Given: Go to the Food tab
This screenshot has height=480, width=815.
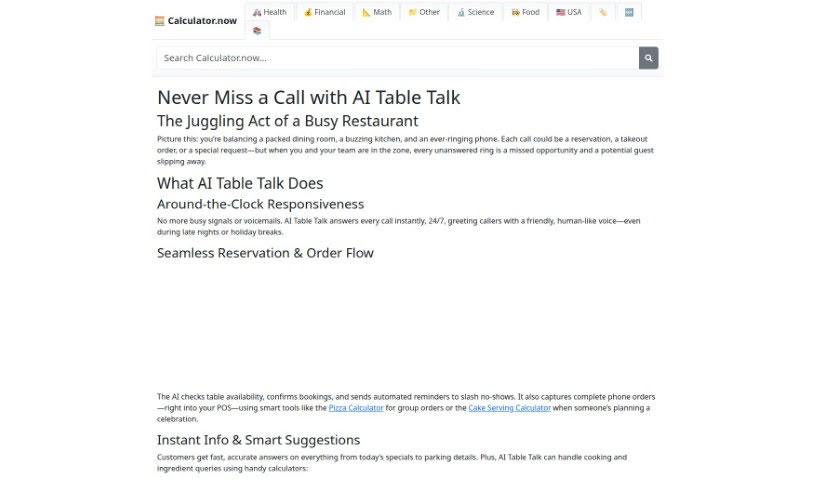Looking at the screenshot, I should [x=525, y=12].
